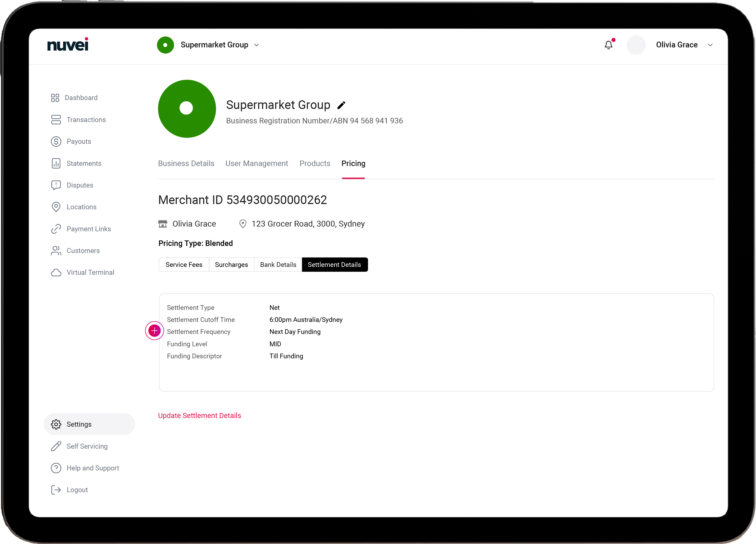Click Update Settlement Details link
The width and height of the screenshot is (756, 544).
coord(200,416)
